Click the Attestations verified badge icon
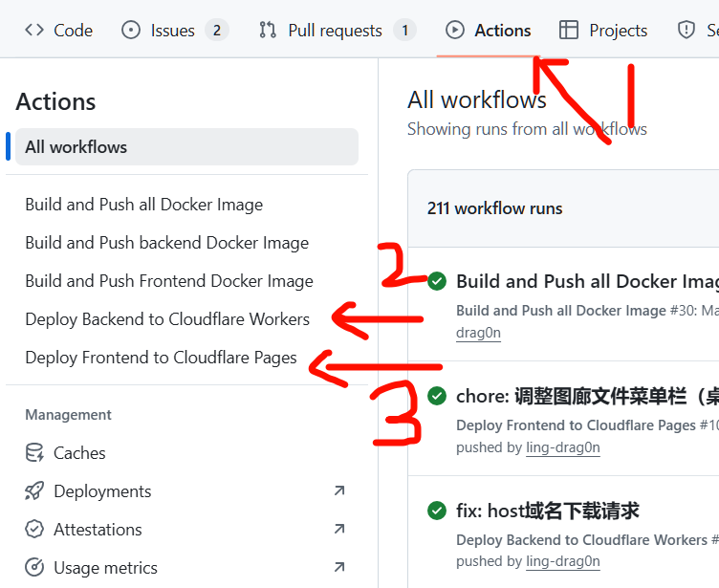The image size is (719, 588). pyautogui.click(x=34, y=530)
